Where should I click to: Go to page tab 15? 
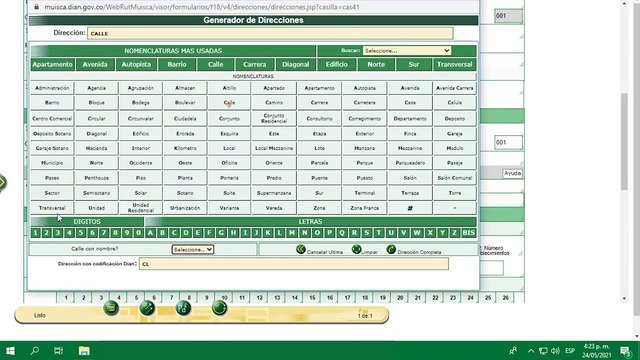tap(312, 298)
